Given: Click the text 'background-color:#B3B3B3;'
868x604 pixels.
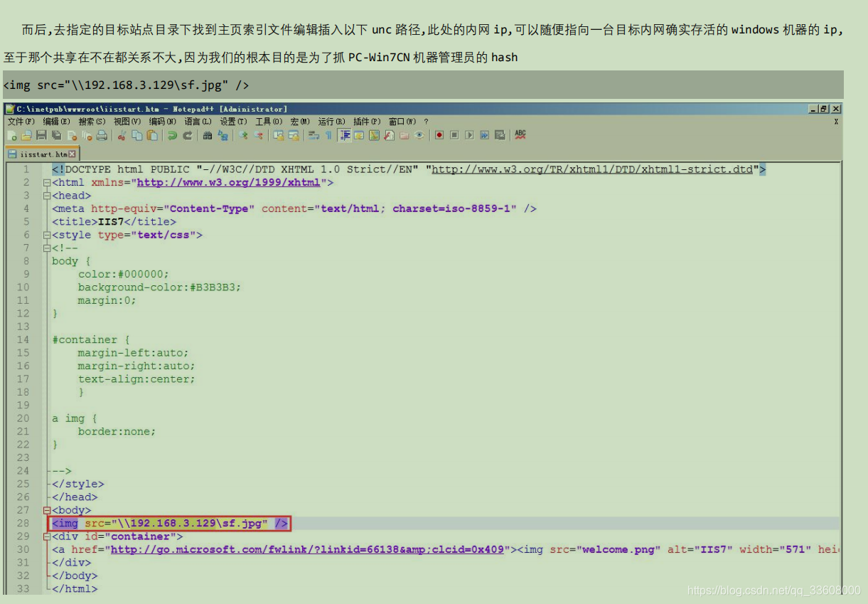Looking at the screenshot, I should 160,287.
